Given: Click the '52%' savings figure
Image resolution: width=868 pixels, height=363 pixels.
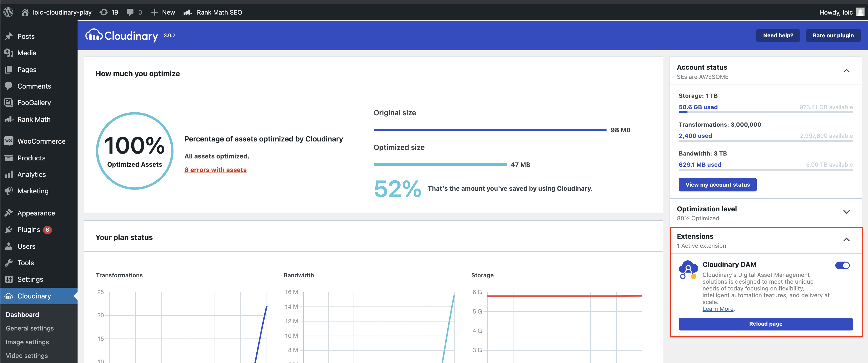Looking at the screenshot, I should coord(398,189).
